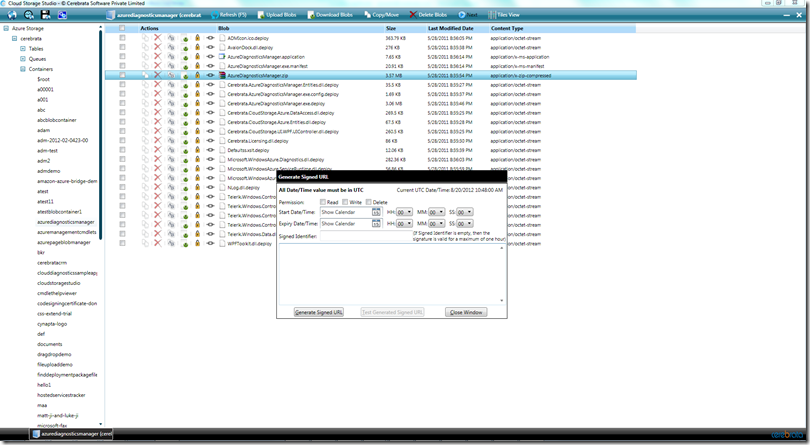Choose Copy/Move in the toolbar
Viewport: 810px width, 445px height.
[x=381, y=15]
